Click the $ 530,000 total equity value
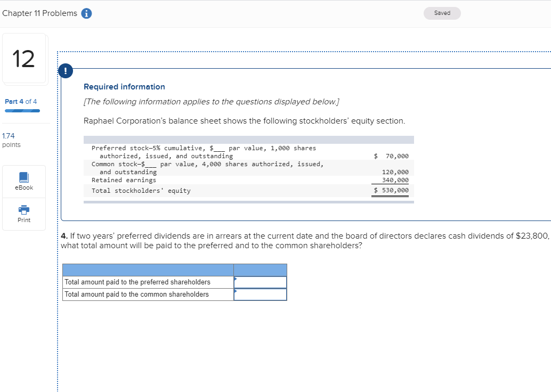 (x=391, y=190)
